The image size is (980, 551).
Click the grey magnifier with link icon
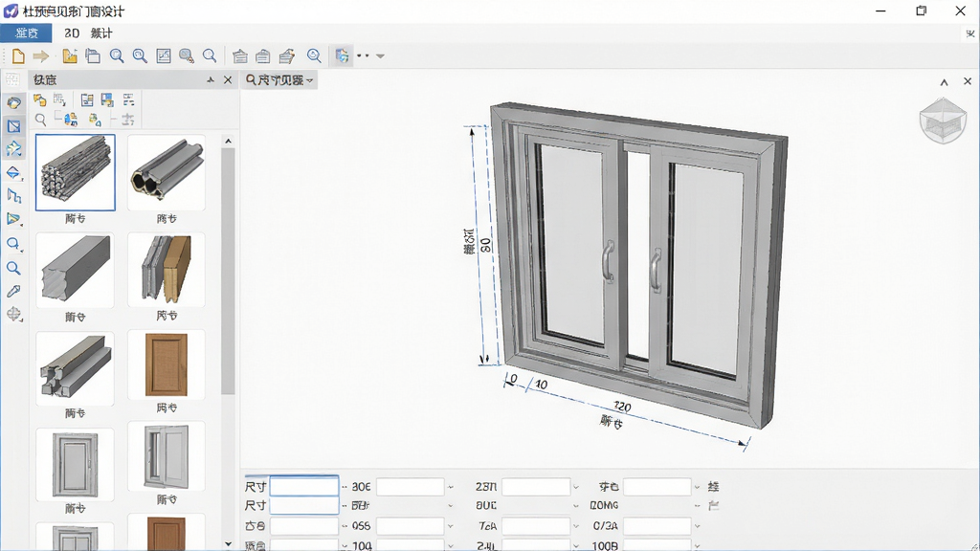[187, 56]
